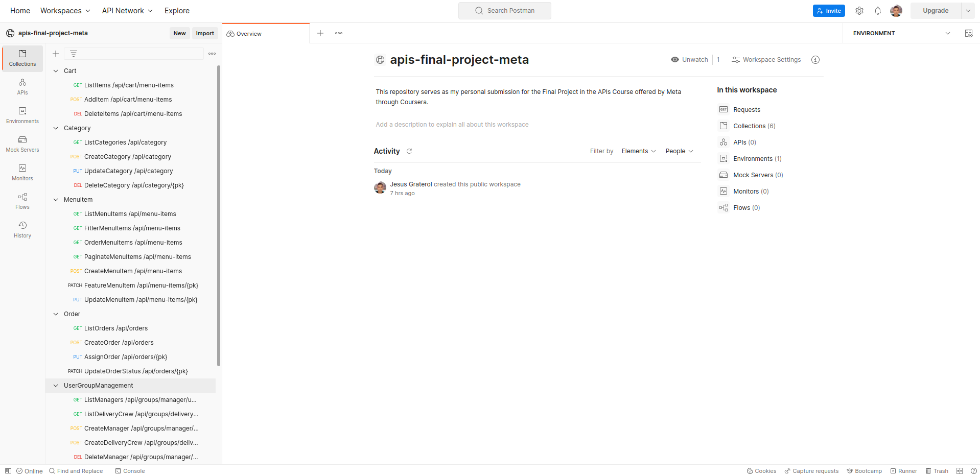Open the Console panel

pyautogui.click(x=130, y=471)
